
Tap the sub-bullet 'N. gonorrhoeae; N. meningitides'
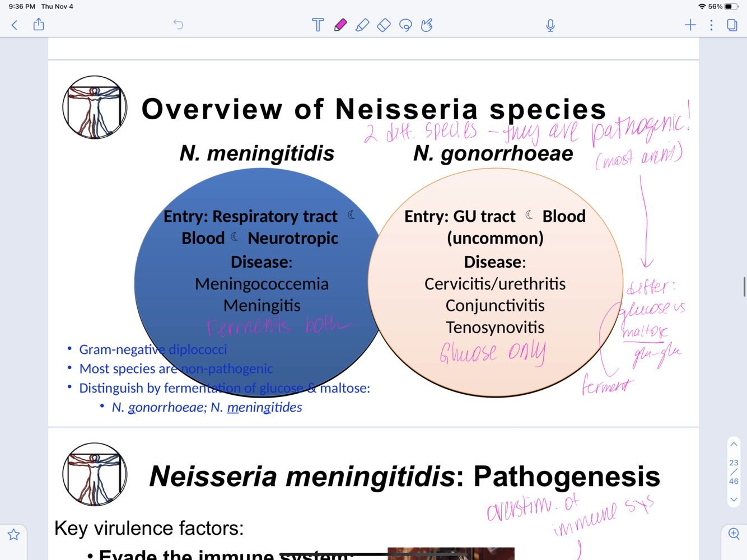tap(207, 408)
